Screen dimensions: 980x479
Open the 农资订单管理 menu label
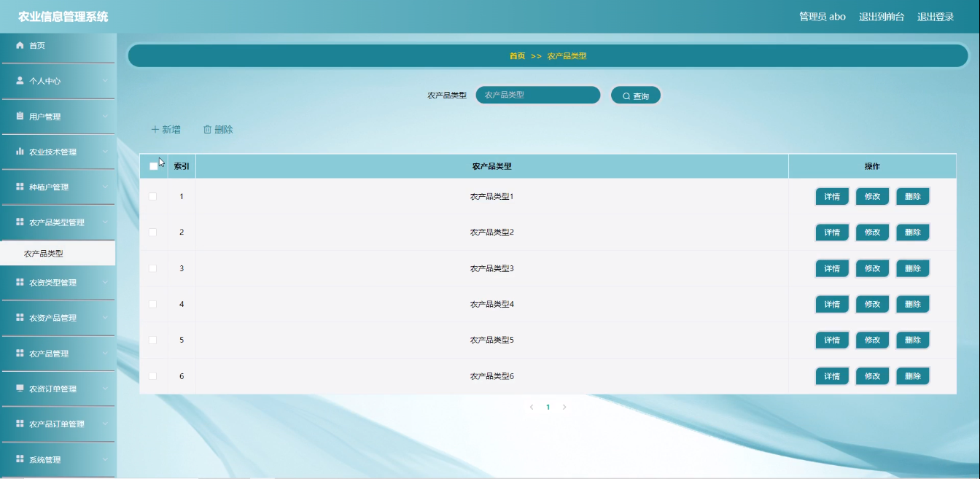point(52,389)
